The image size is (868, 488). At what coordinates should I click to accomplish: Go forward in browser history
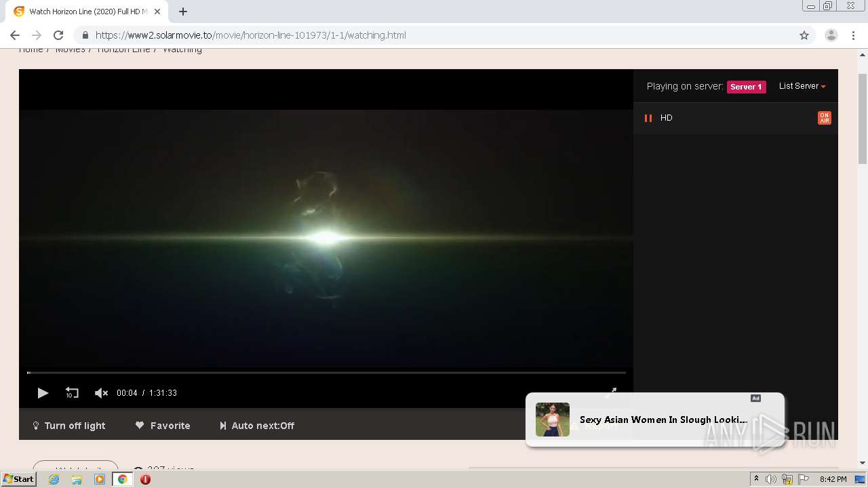coord(37,35)
